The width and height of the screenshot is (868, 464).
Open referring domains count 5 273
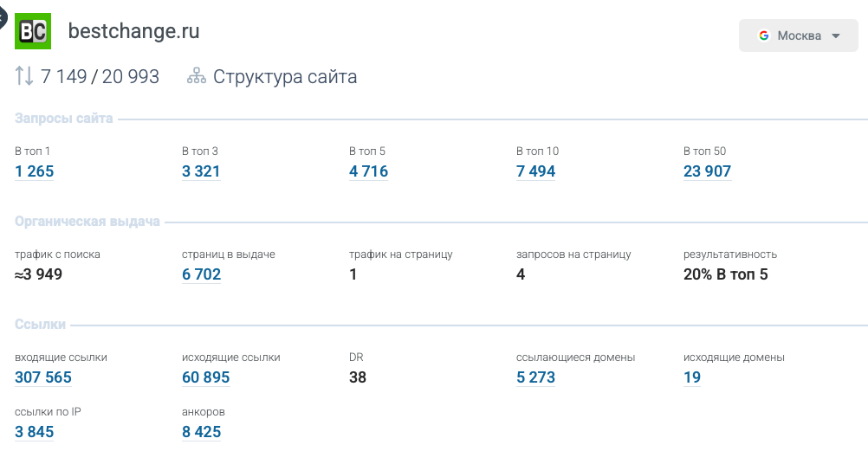coord(535,377)
